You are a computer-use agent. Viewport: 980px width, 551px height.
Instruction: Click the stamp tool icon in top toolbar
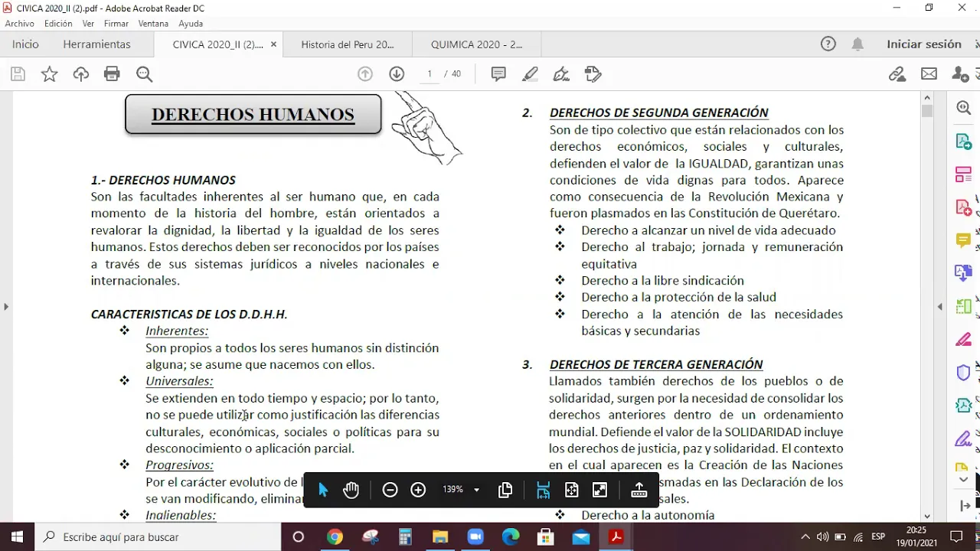593,74
